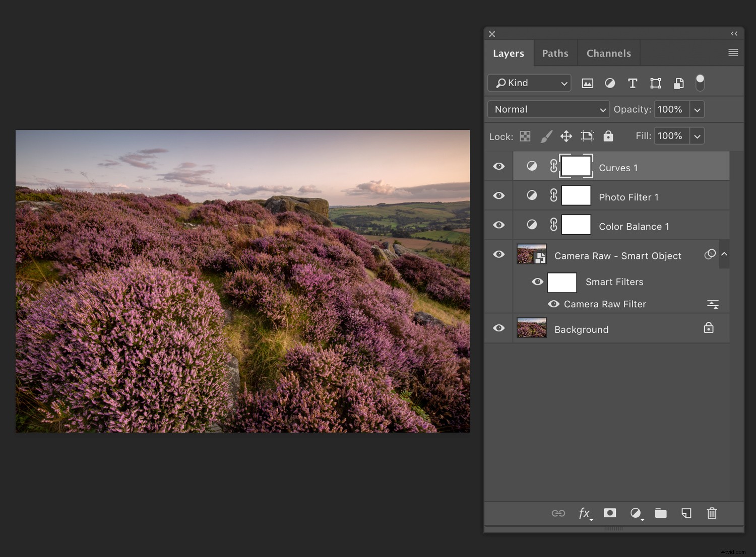Viewport: 756px width, 557px height.
Task: Open the blend mode dropdown showing Normal
Action: tap(548, 109)
